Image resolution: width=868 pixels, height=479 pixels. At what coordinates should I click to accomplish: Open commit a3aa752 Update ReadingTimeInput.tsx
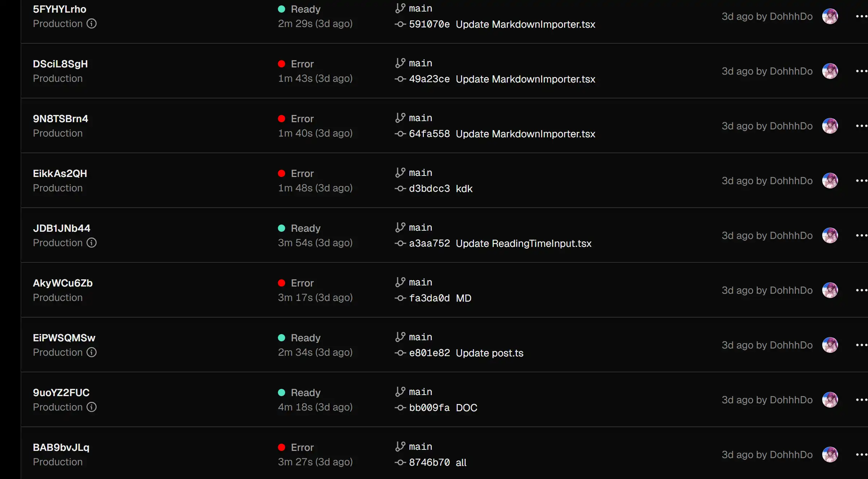coord(500,243)
